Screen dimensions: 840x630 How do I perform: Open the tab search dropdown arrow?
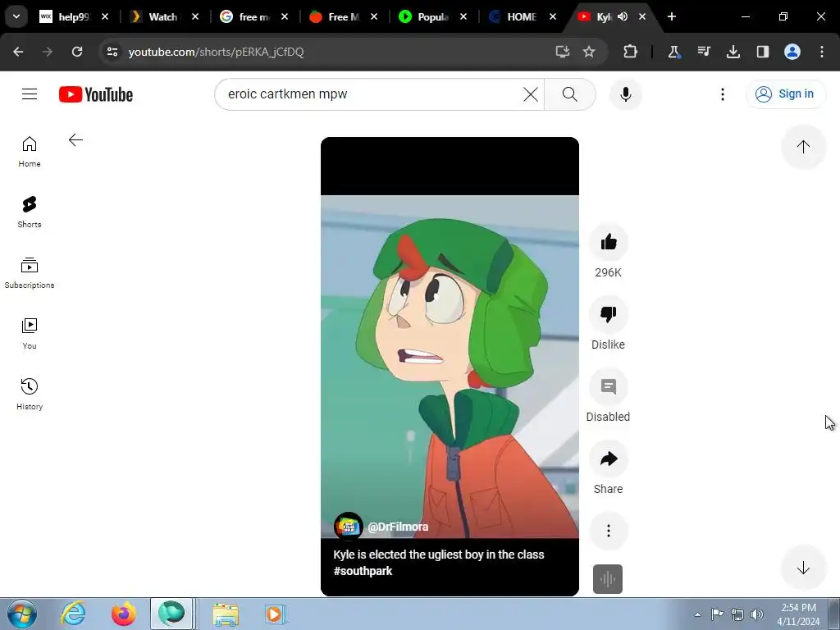(x=16, y=16)
